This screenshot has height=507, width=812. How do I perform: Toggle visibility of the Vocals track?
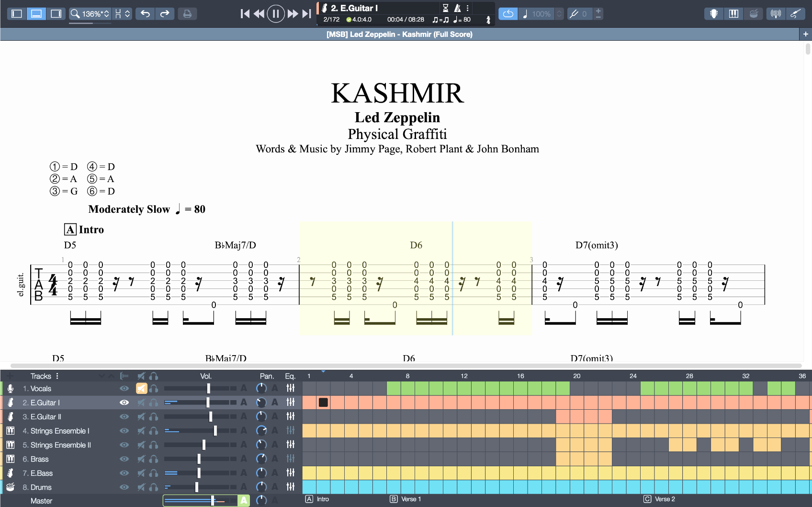pos(124,389)
